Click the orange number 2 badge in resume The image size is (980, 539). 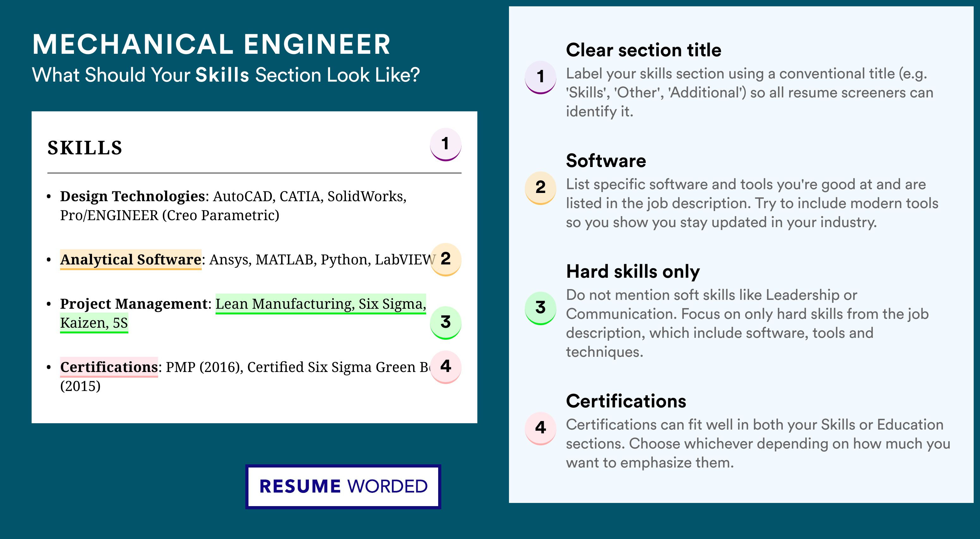[x=445, y=259]
